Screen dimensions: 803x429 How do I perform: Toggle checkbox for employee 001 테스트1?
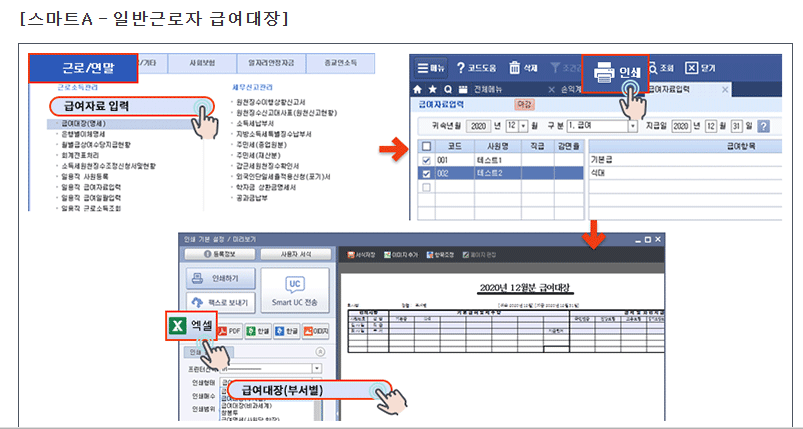coord(428,159)
